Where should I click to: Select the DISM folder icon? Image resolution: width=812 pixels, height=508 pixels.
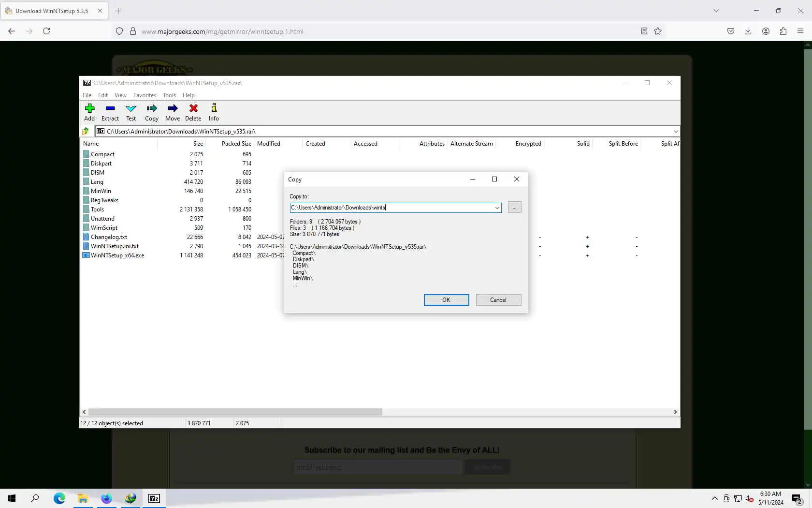coord(86,173)
